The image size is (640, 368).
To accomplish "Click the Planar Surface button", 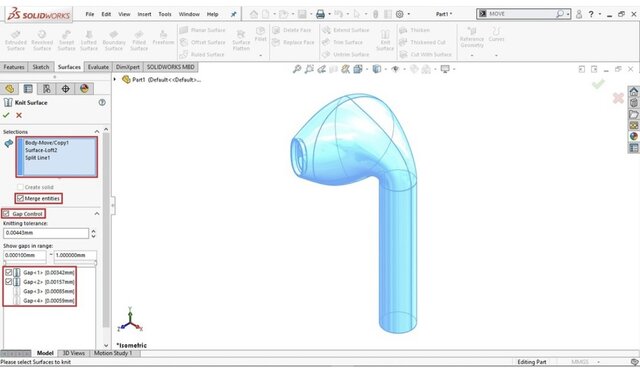I will click(x=202, y=30).
